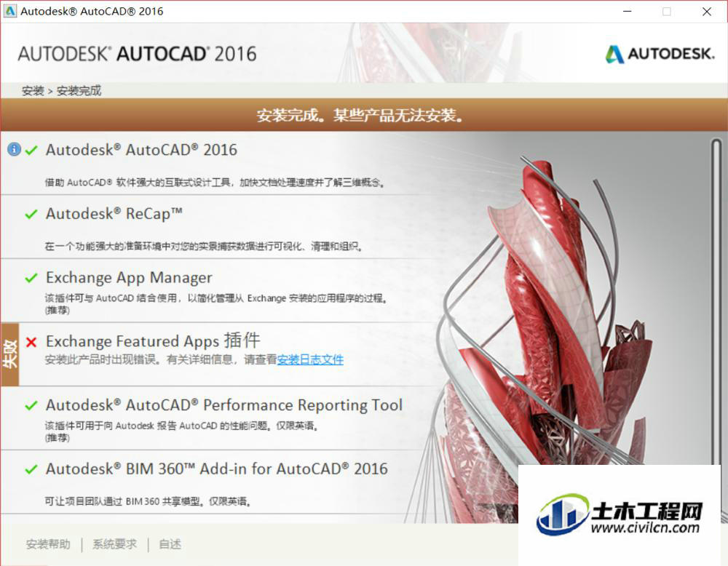
Task: Click the 失败 label on the failed product row
Action: pos(9,354)
